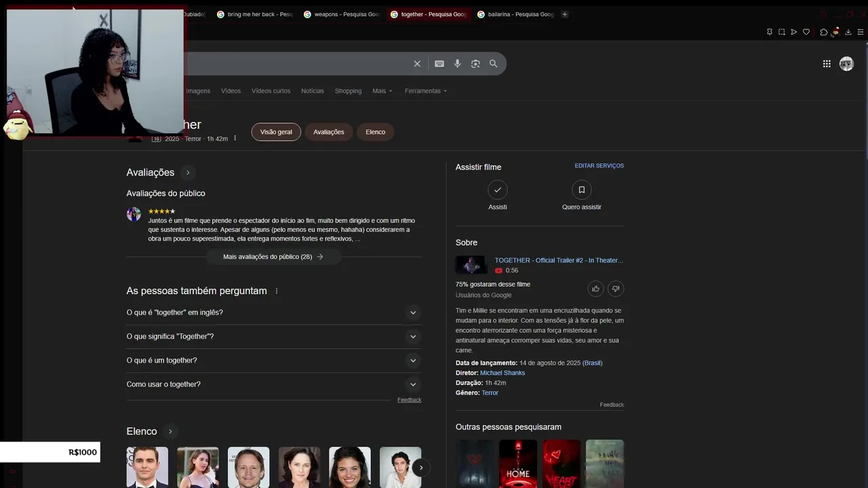The image size is (868, 488).
Task: Open the Terror genre link
Action: [x=490, y=393]
